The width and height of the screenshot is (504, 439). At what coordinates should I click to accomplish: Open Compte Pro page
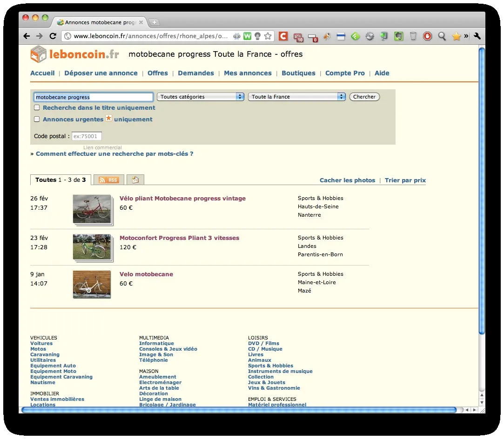click(x=345, y=73)
